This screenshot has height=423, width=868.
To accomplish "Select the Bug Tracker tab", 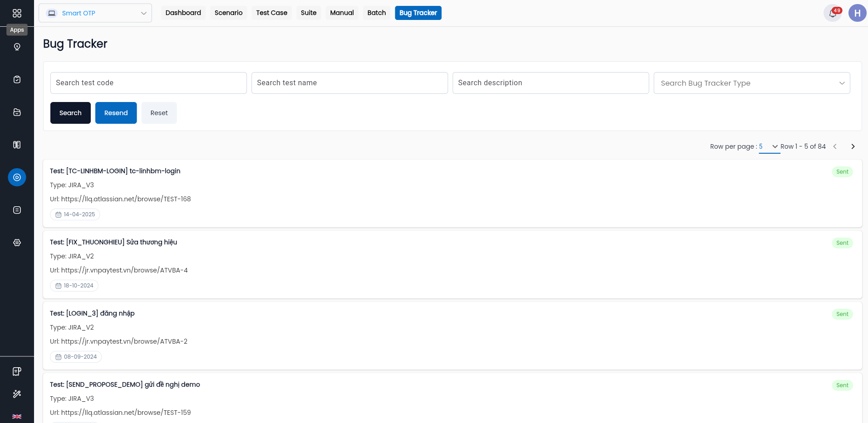I will tap(418, 13).
